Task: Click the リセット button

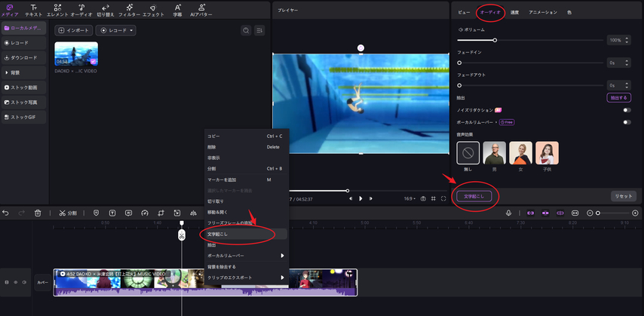Action: (623, 196)
